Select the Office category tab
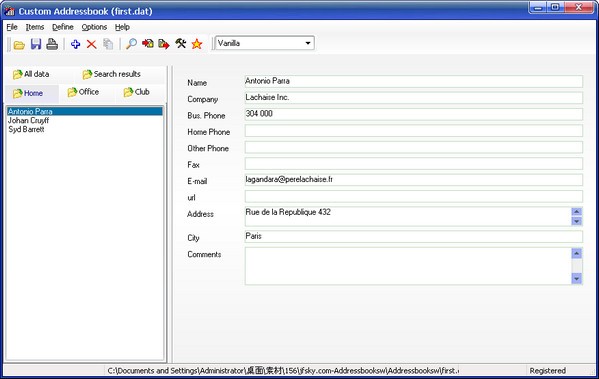This screenshot has width=599, height=379. pyautogui.click(x=83, y=92)
